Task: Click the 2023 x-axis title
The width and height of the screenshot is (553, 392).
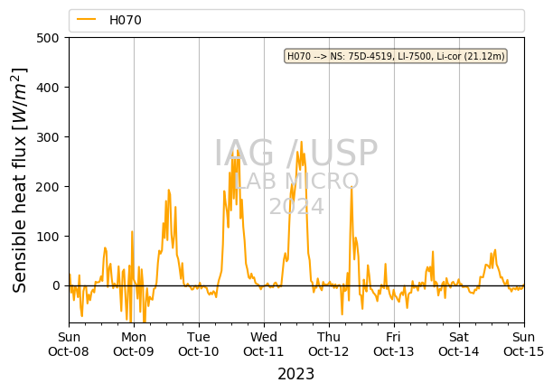Action: (295, 374)
